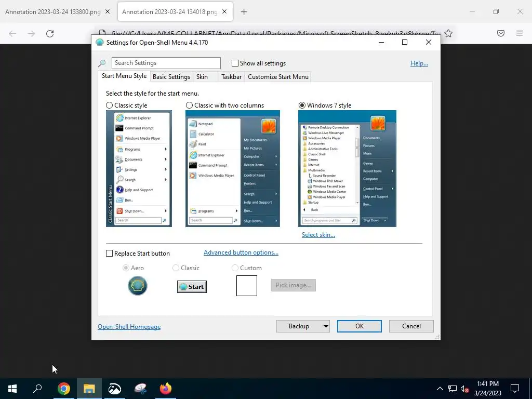
Task: Show hidden system tray icons
Action: pos(440,389)
